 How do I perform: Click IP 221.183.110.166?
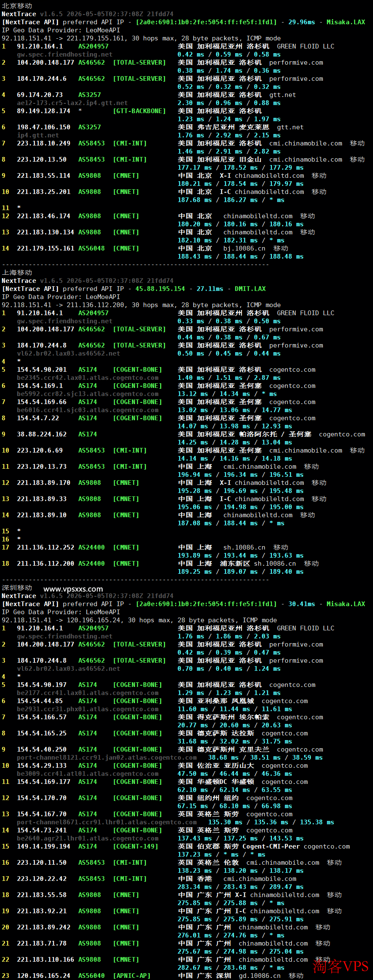[x=45, y=960]
